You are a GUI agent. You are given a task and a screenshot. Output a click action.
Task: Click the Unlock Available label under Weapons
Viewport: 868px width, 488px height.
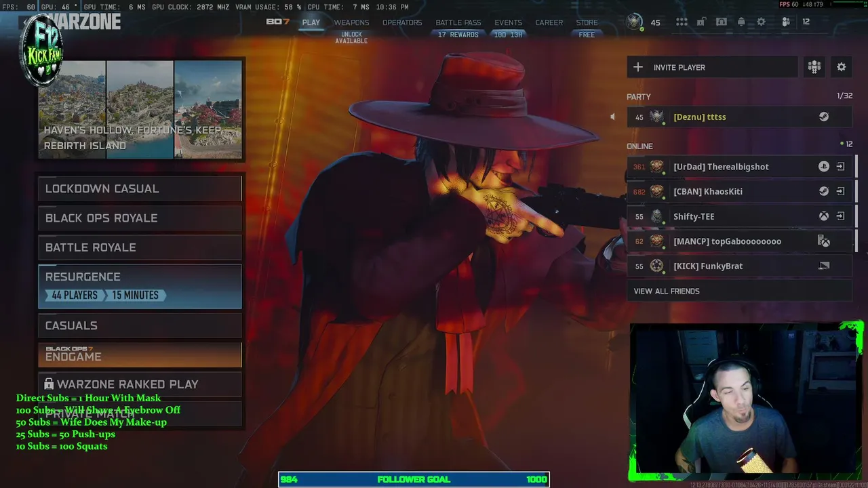[351, 37]
